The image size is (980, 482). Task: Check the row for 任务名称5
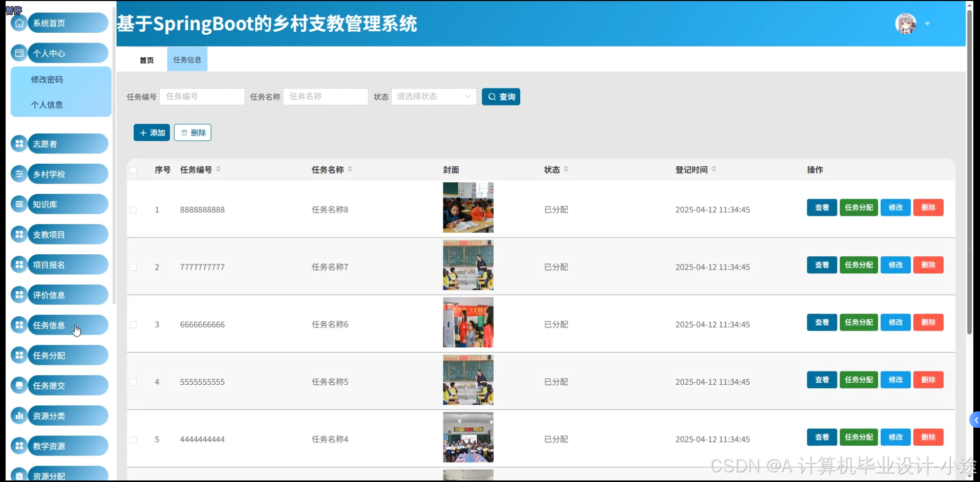click(133, 382)
